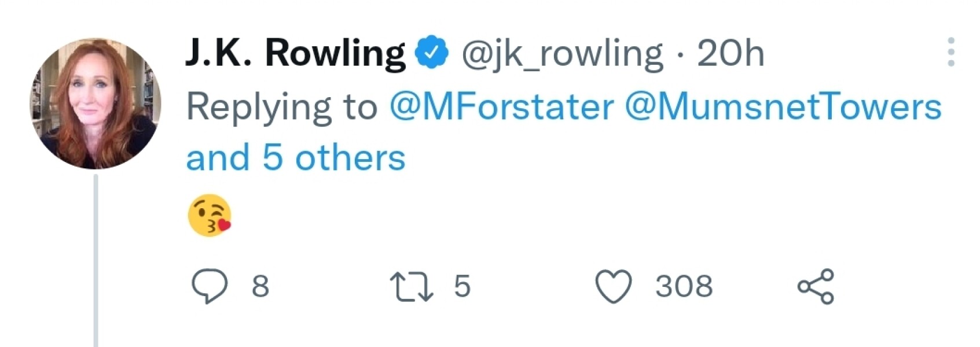
Task: Click the retweet count of 5
Action: pos(462,287)
